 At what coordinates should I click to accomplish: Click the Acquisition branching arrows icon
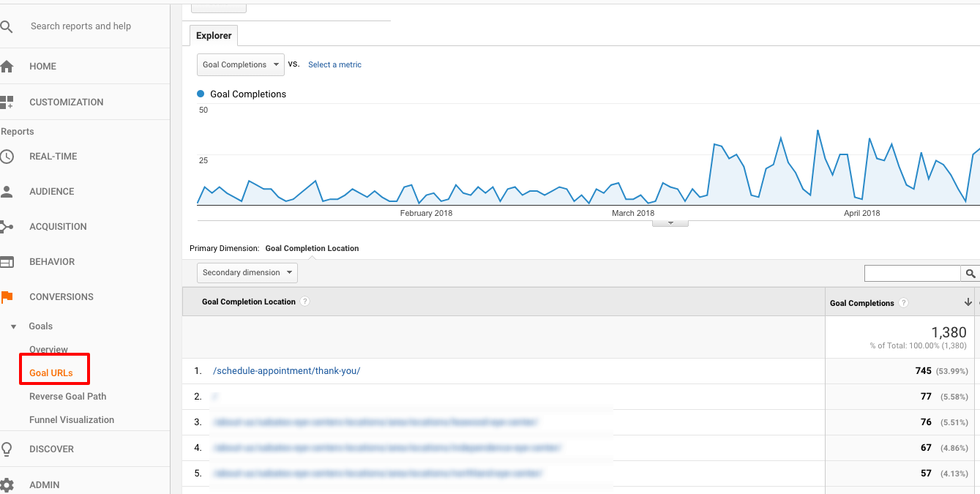[x=7, y=227]
